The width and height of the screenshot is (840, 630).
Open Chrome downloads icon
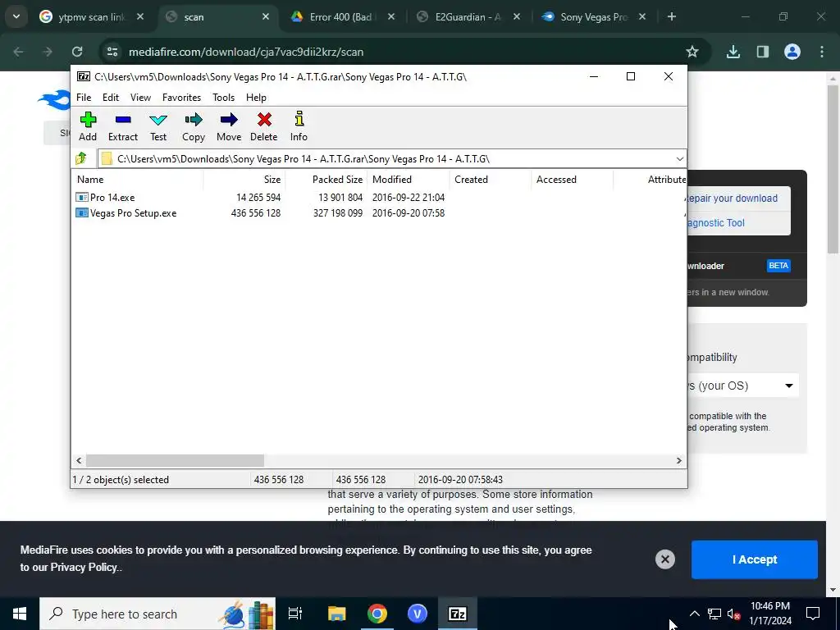(x=733, y=52)
